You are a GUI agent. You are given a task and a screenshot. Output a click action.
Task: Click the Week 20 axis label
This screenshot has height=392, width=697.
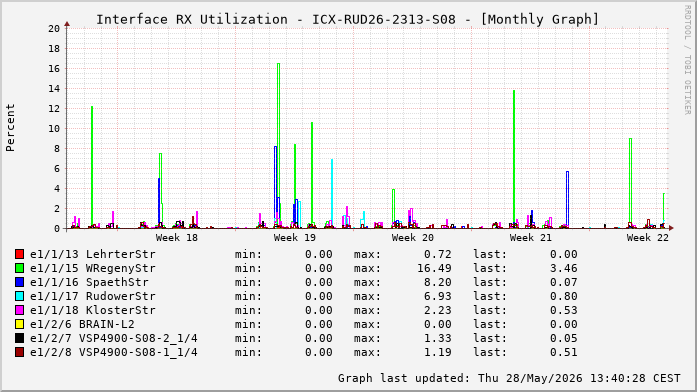tap(413, 238)
